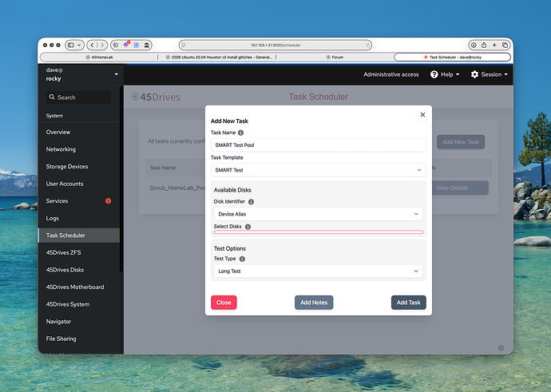
Task: Click the Add Notes button
Action: coord(314,303)
